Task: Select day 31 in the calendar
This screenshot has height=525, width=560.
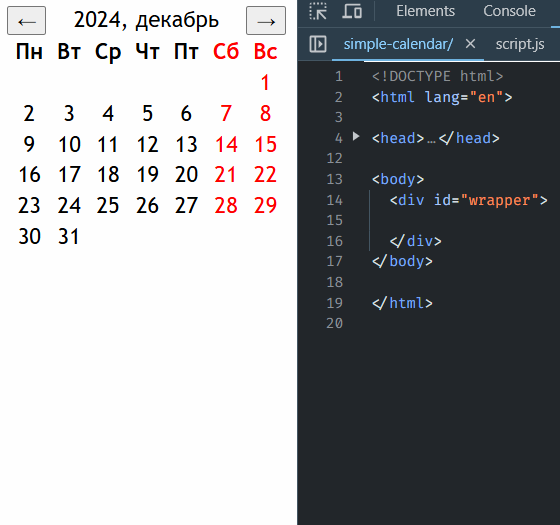Action: point(68,236)
